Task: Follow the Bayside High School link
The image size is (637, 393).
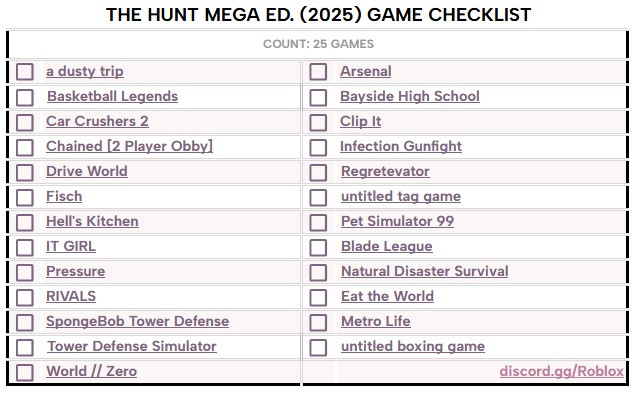Action: tap(410, 96)
